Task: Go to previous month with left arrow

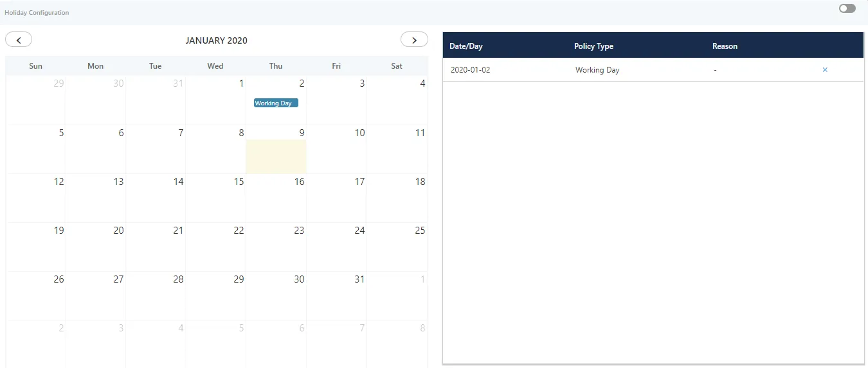Action: coord(19,40)
